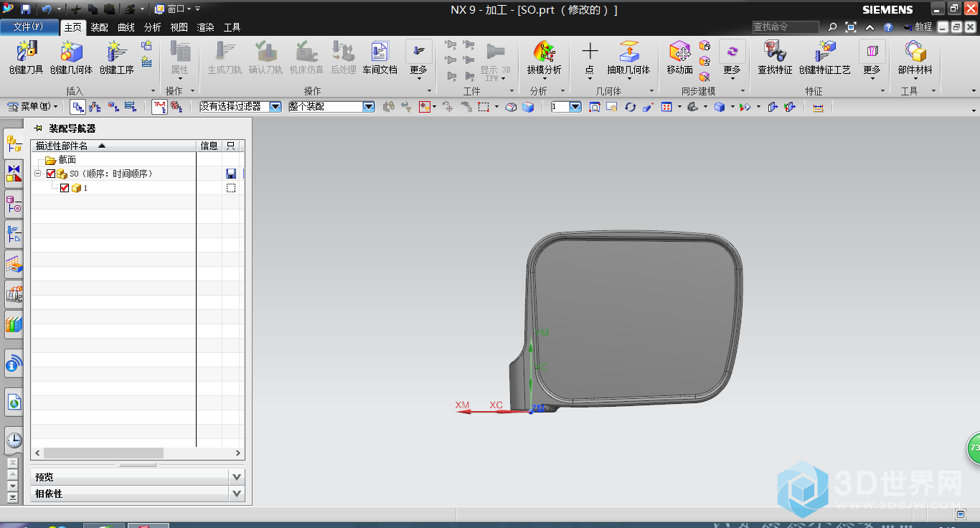Toggle the pin on Assembly Navigator title

38,128
